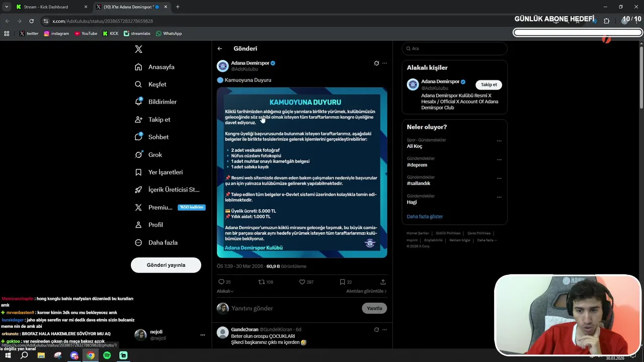Click the Yanıtını gönder reply field

tap(294, 308)
